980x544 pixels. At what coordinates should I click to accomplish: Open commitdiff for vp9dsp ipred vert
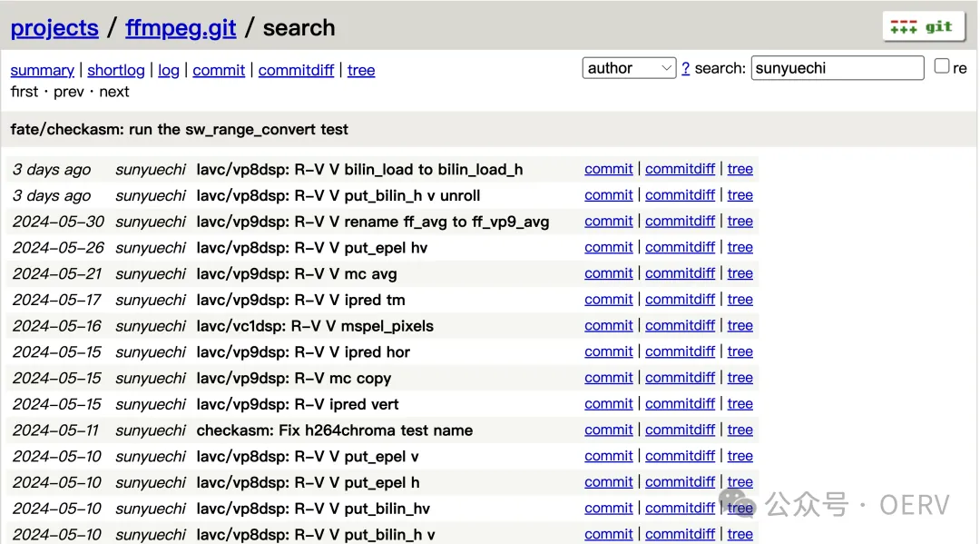[x=680, y=404]
